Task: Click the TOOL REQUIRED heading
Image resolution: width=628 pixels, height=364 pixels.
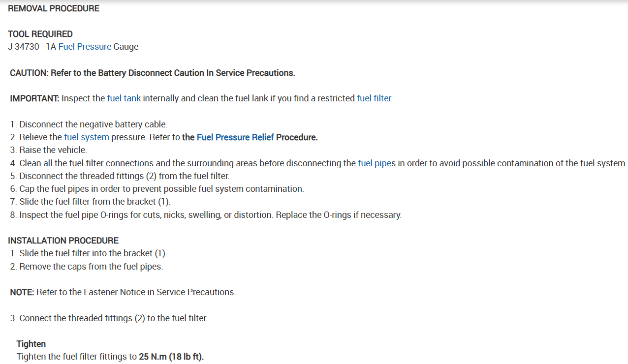Action: 40,34
